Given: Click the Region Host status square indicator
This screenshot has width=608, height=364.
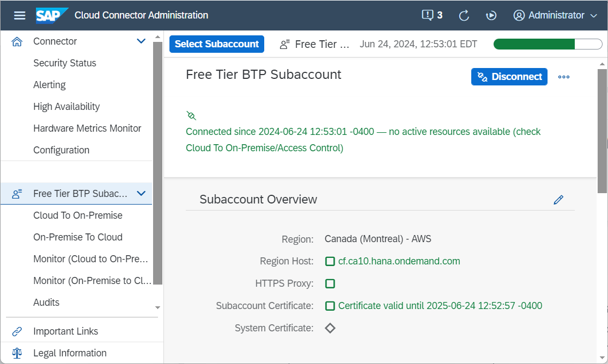Looking at the screenshot, I should click(330, 261).
